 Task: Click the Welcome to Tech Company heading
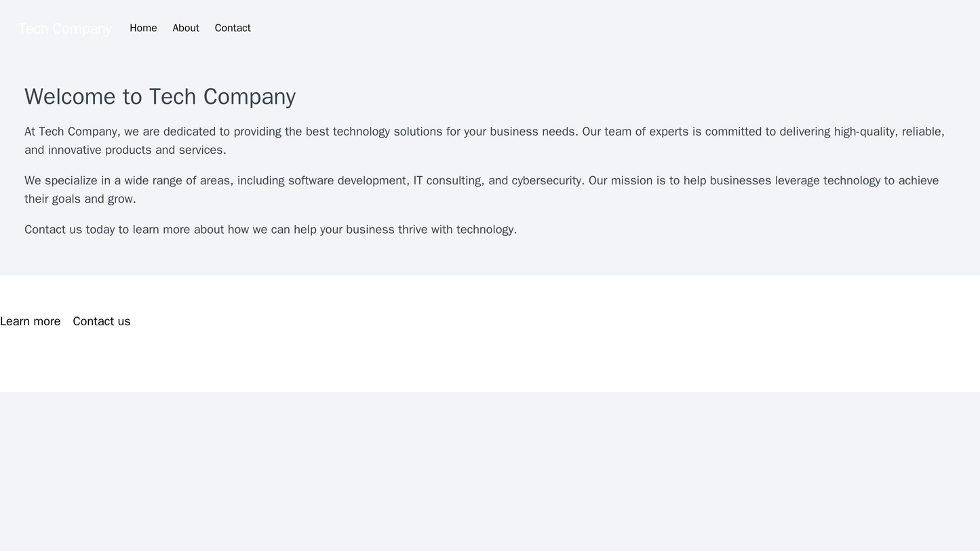(160, 96)
